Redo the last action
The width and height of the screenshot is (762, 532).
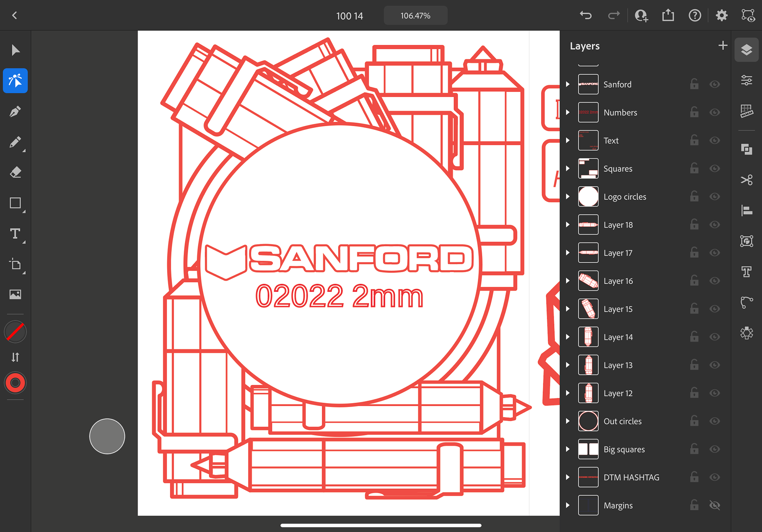[614, 15]
